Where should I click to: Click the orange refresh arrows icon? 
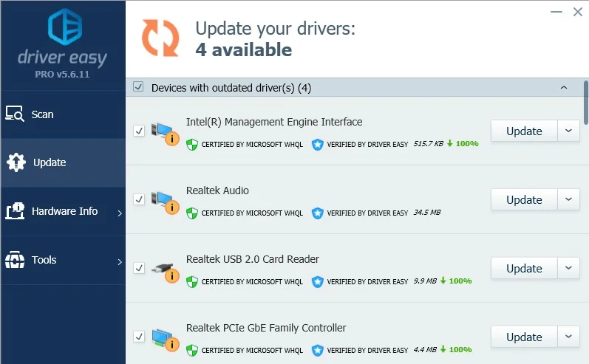point(160,38)
